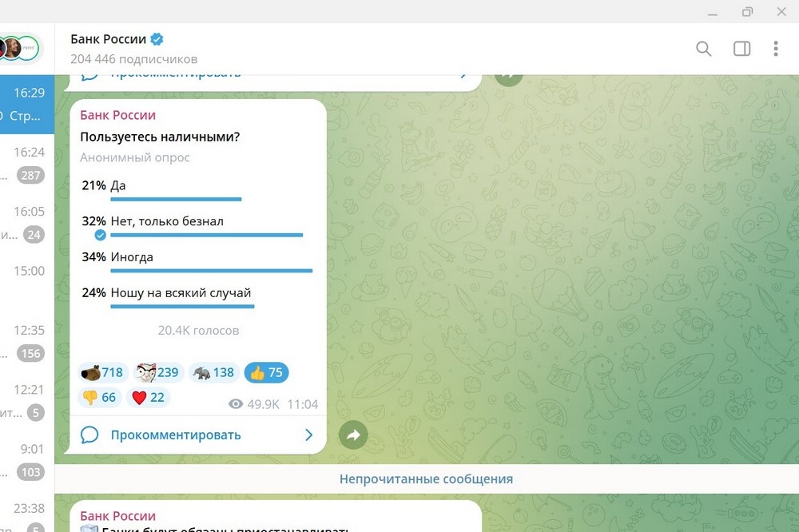Screen dimensions: 799x532
Task: Share the poll with forward arrow button
Action: (353, 435)
